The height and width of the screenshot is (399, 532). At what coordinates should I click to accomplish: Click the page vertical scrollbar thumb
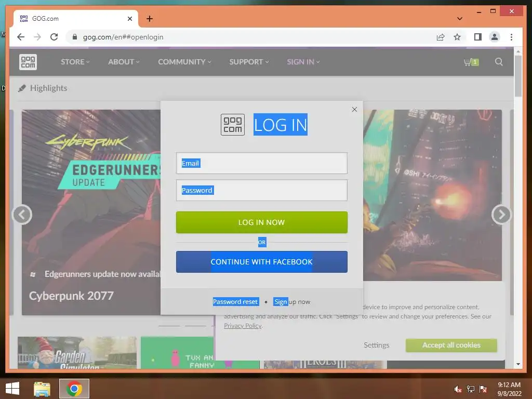[x=518, y=76]
